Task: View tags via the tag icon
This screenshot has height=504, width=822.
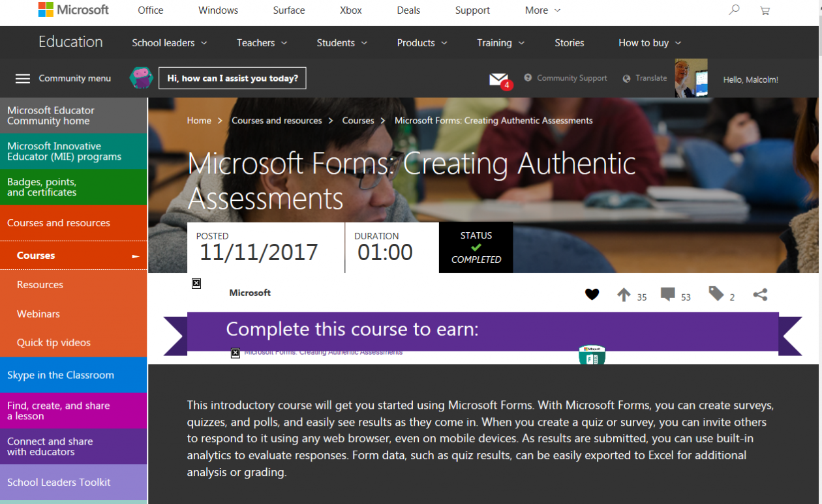Action: (716, 293)
